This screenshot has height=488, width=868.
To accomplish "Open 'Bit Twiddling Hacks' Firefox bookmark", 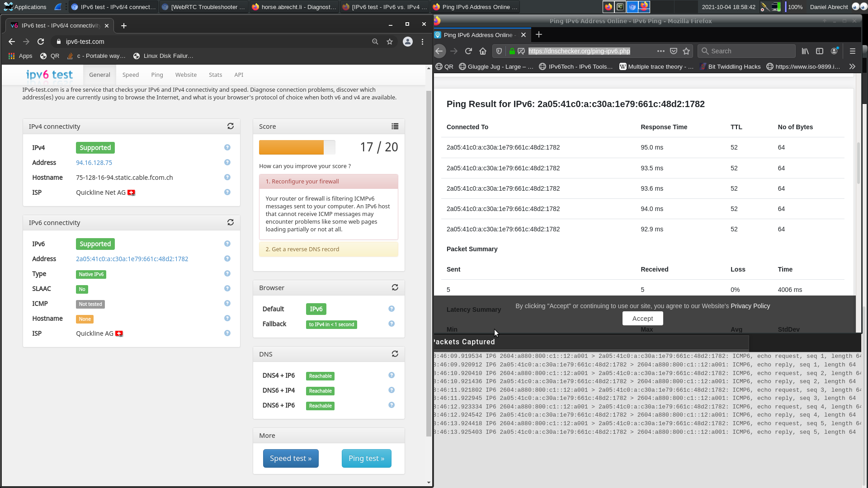I will click(730, 66).
